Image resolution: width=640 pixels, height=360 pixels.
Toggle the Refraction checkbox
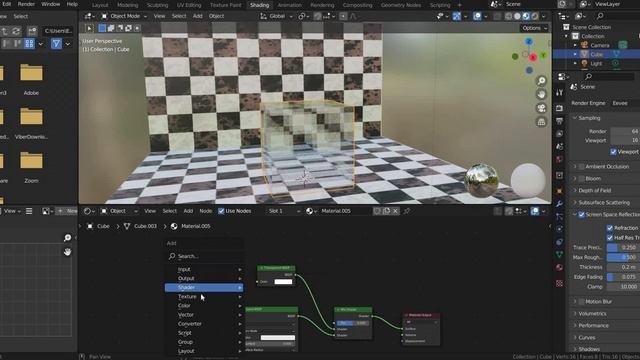[x=610, y=228]
